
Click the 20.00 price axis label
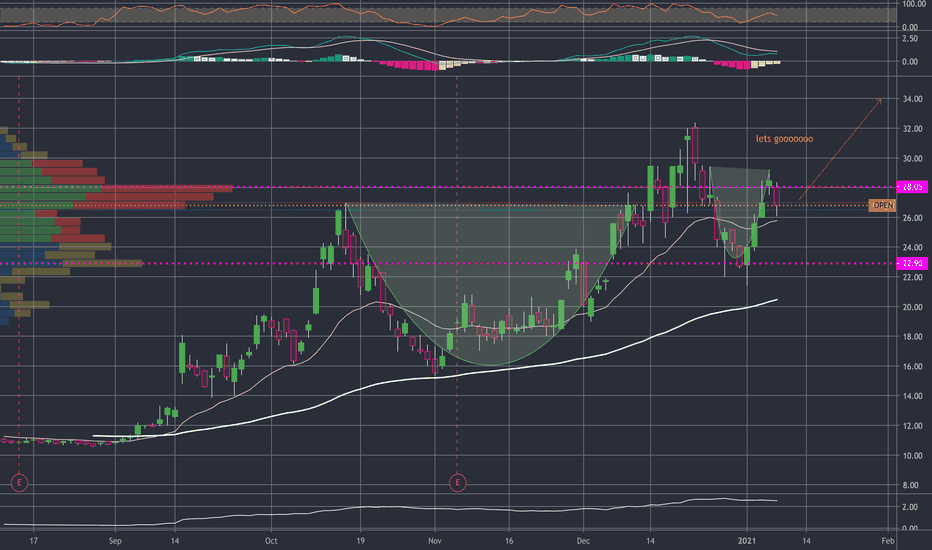[912, 307]
